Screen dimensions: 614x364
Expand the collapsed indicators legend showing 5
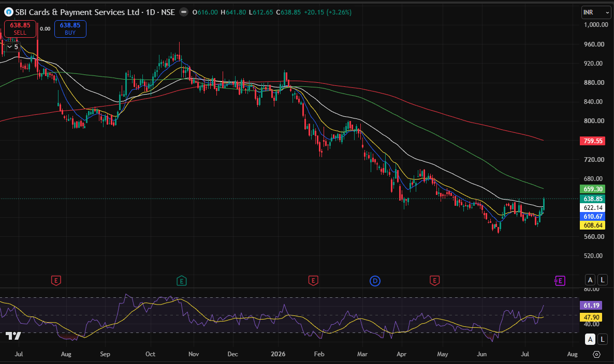point(12,47)
